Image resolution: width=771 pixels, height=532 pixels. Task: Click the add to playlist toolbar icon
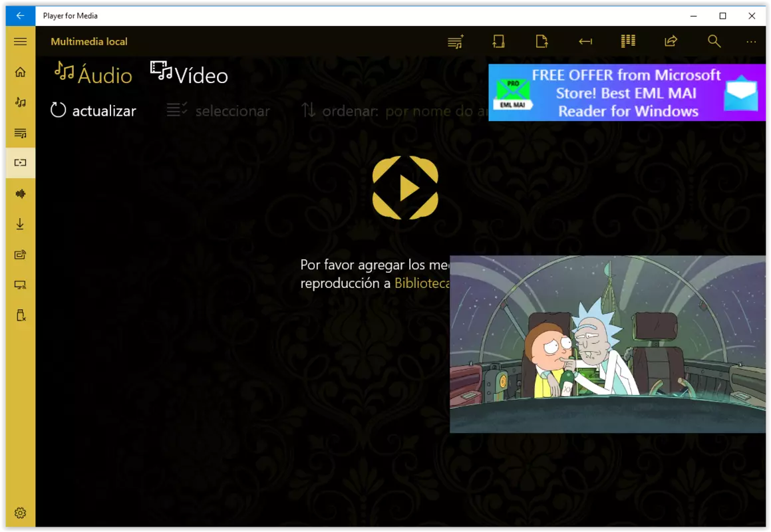click(456, 42)
